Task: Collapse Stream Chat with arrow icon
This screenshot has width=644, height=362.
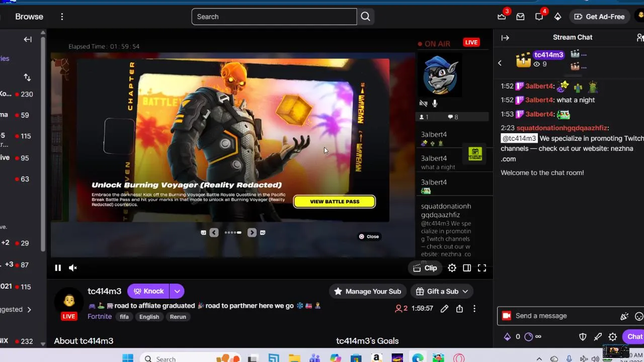Action: (x=505, y=38)
